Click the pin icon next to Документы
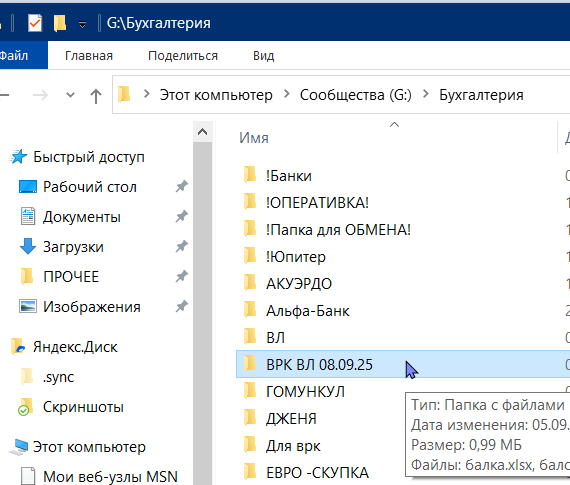The width and height of the screenshot is (570, 485). [182, 217]
